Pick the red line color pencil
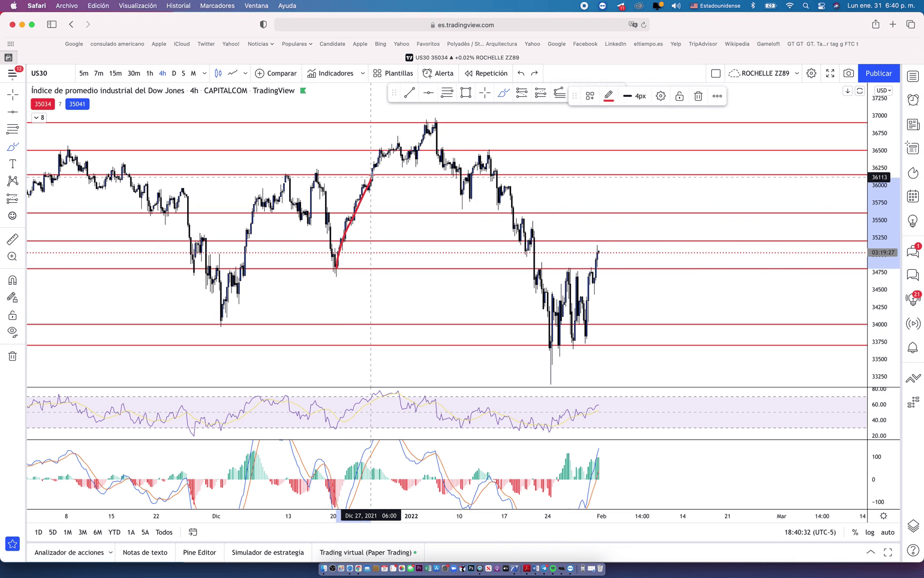Viewport: 924px width, 578px height. pyautogui.click(x=609, y=96)
